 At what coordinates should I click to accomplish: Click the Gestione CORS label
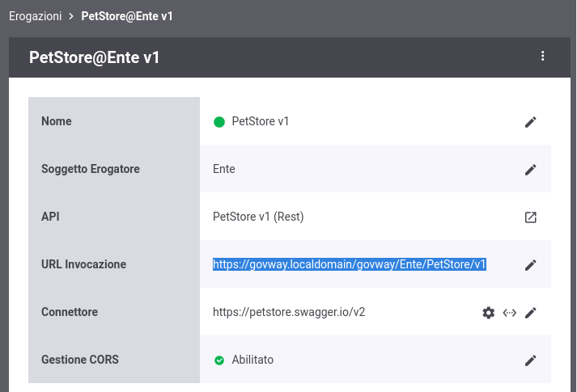80,360
